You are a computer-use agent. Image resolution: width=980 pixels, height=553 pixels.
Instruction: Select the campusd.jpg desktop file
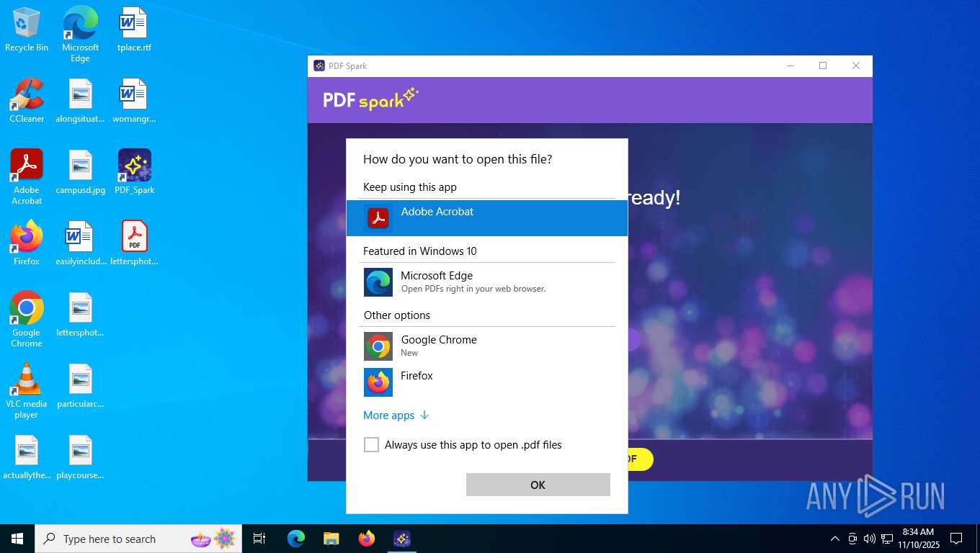pyautogui.click(x=80, y=172)
